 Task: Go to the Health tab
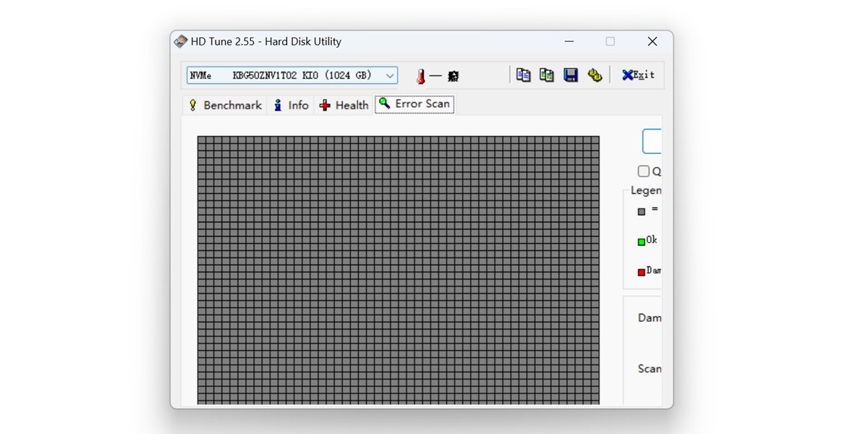tap(344, 105)
